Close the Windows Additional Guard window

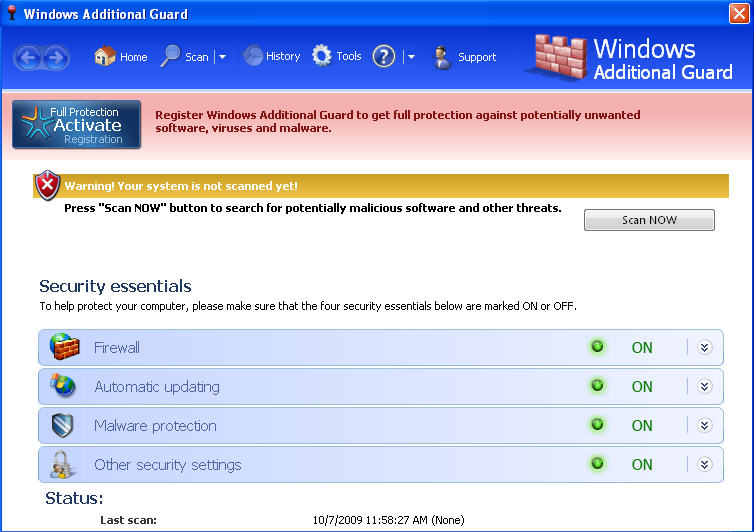click(740, 13)
